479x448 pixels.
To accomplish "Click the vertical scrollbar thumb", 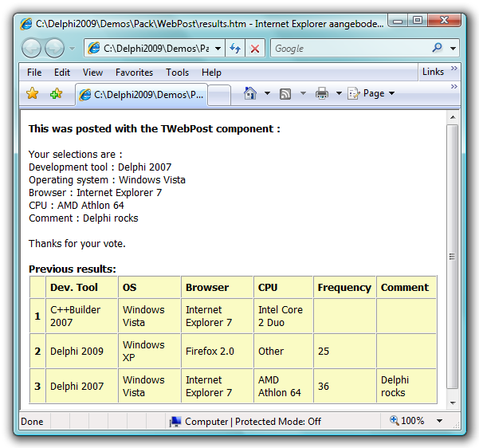I will point(453,255).
